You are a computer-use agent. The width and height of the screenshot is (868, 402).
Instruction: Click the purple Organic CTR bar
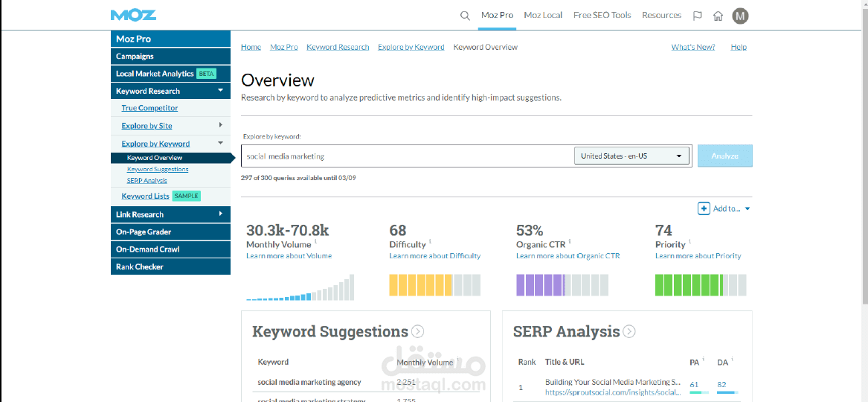562,284
